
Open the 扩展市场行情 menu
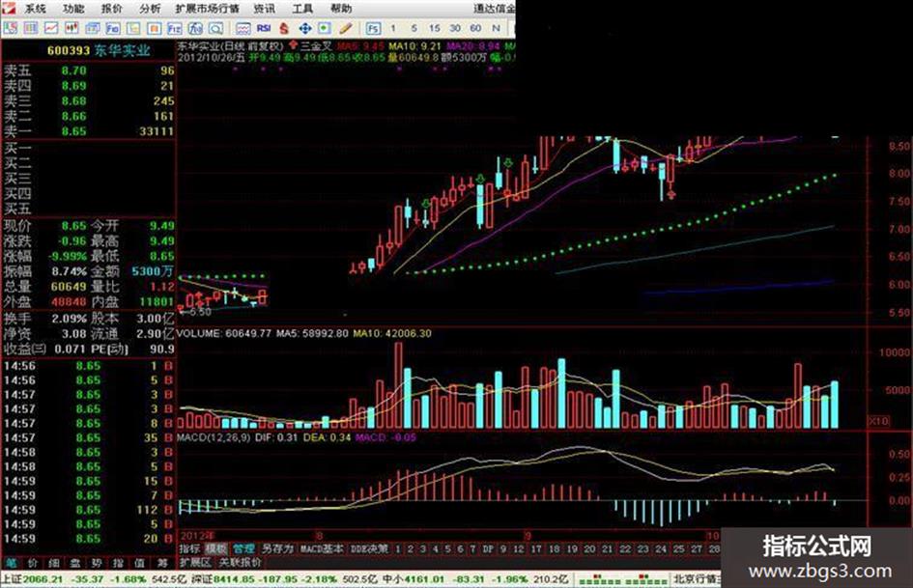coord(208,8)
